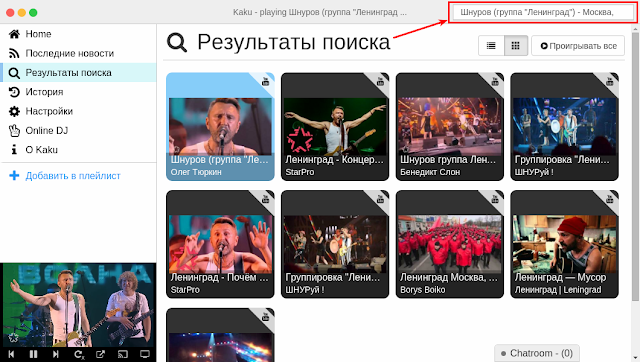Open the Home sidebar item

(x=78, y=34)
